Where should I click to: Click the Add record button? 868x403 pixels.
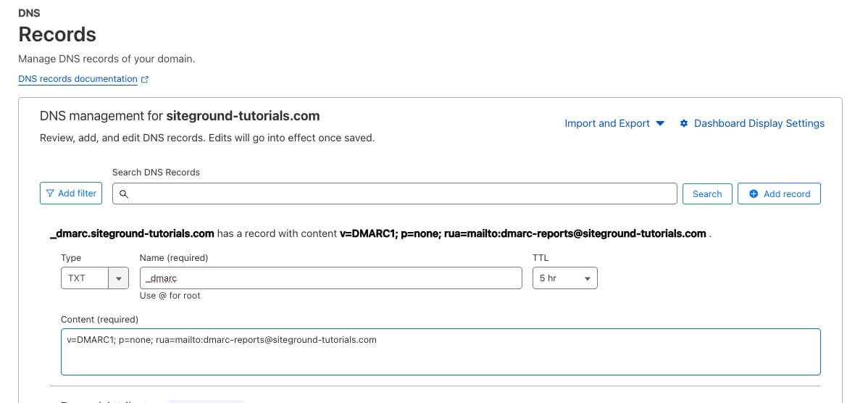[779, 194]
